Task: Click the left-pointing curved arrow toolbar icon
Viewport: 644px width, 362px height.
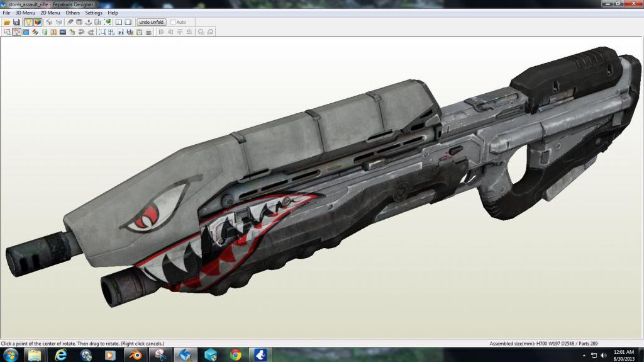Action: click(81, 32)
